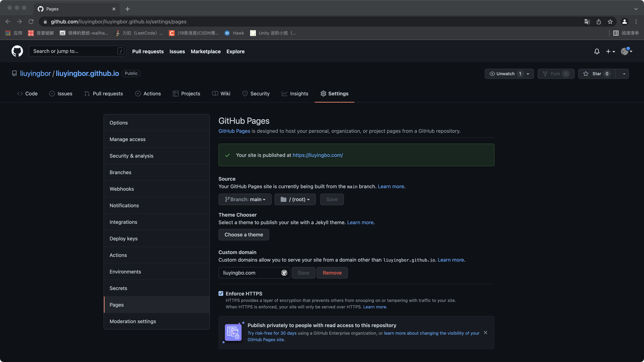Open Deploy keys settings
This screenshot has height=362, width=644.
point(157,238)
